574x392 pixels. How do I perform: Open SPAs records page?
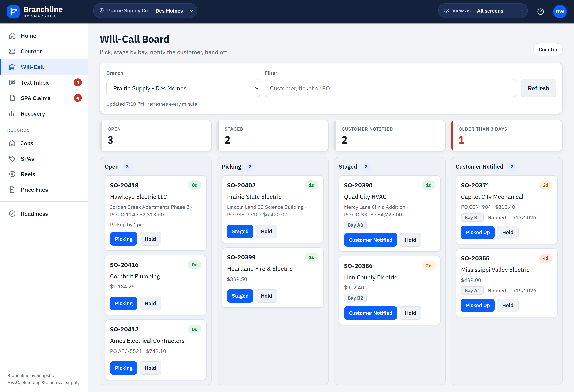[x=44, y=159]
